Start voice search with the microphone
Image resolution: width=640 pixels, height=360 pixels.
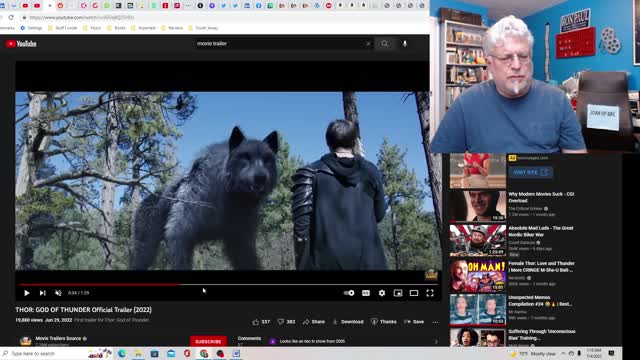[x=405, y=44]
